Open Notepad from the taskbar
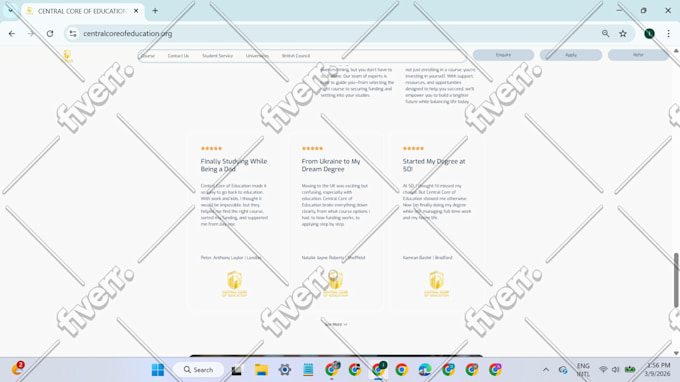This screenshot has width=680, height=382. coord(308,370)
